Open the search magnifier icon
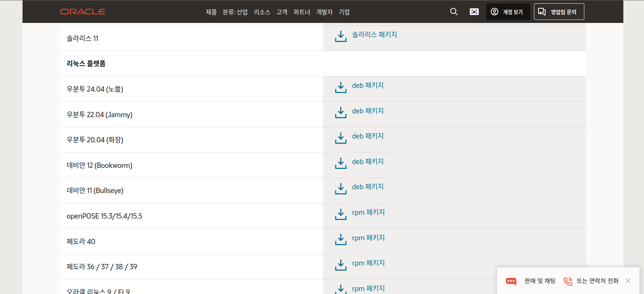Viewport: 644px width, 294px height. 454,12
